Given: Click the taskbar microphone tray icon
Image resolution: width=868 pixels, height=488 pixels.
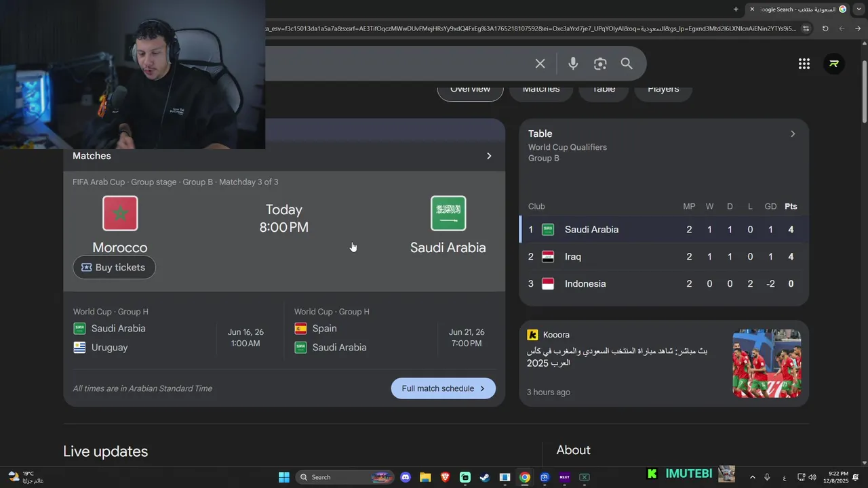Looking at the screenshot, I should point(767,477).
